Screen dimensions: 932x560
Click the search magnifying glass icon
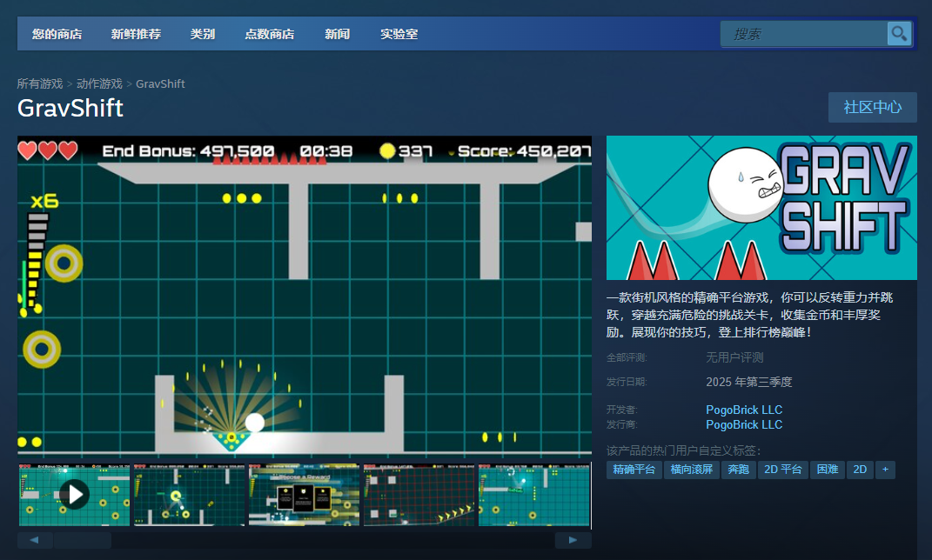pos(899,34)
